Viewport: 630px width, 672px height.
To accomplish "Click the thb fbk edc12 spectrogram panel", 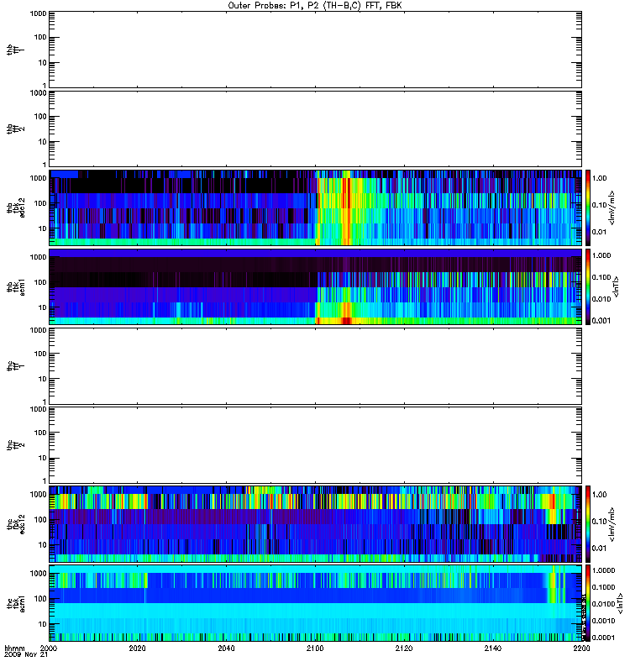I will pos(316,207).
